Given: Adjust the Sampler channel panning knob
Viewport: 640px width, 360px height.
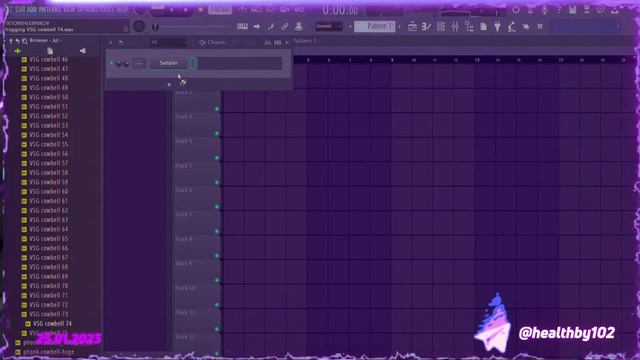Looking at the screenshot, I should click(x=118, y=63).
